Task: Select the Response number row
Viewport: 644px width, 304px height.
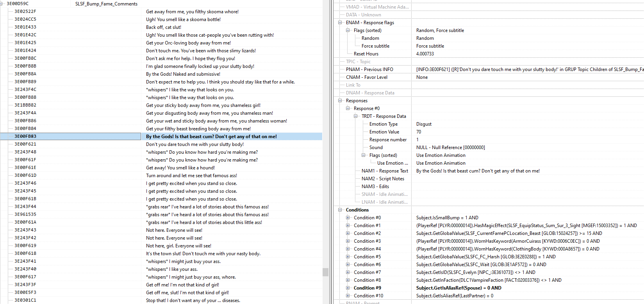Action: click(489, 140)
